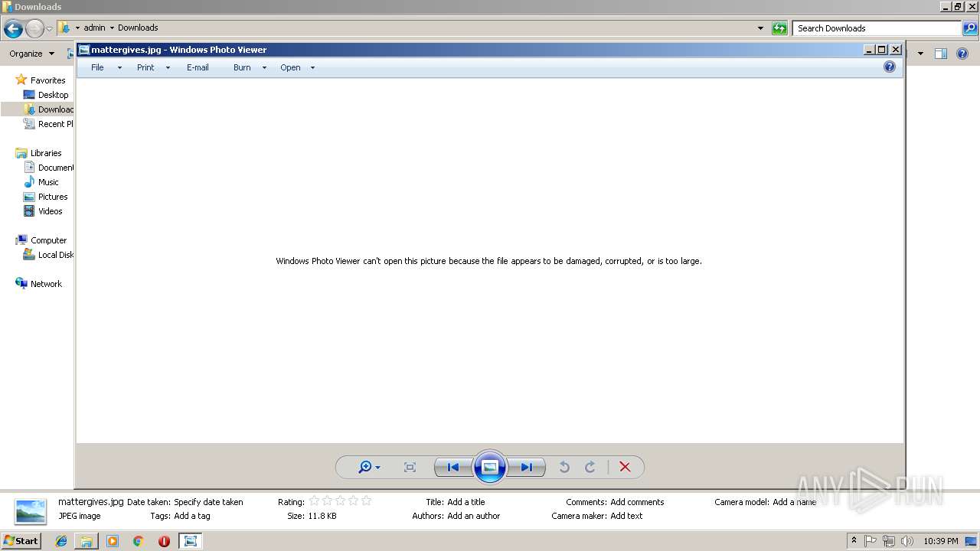The image size is (980, 551).
Task: Click the Explorer Back button
Action: [x=13, y=29]
